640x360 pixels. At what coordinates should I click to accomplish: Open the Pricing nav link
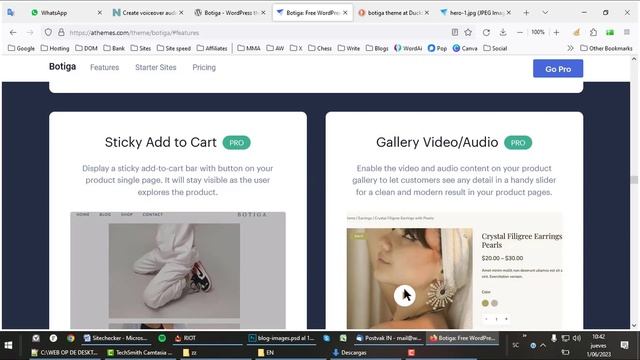point(204,67)
